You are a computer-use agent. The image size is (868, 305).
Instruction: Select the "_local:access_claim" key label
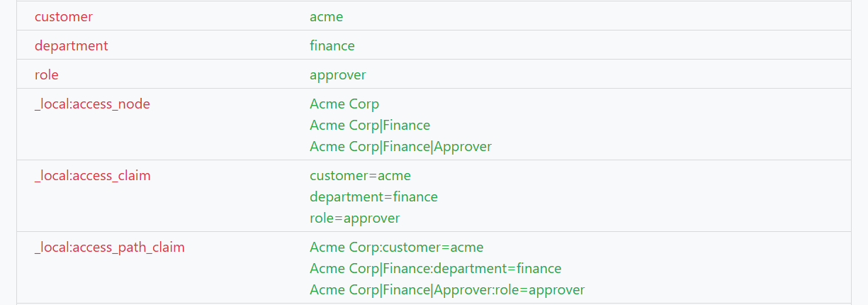[93, 175]
